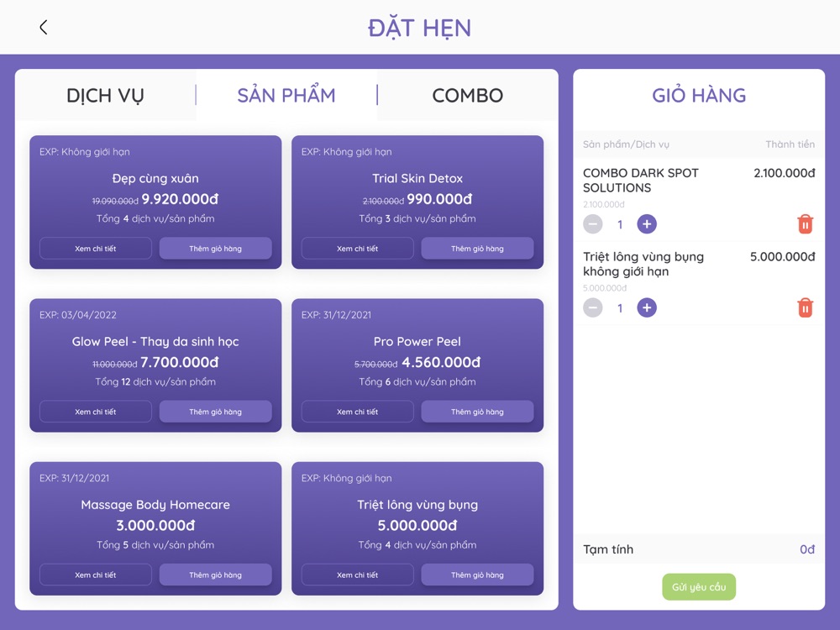Increase Triệt lông vùng bụng quantity with plus
840x630 pixels.
click(x=647, y=307)
